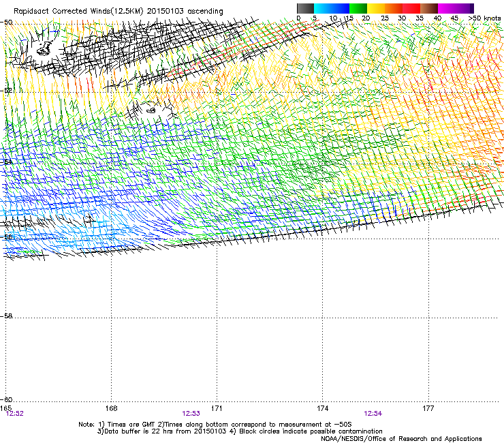This screenshot has width=504, height=443.
Task: Click the -54 latitude axis label
Action: (x=6, y=162)
